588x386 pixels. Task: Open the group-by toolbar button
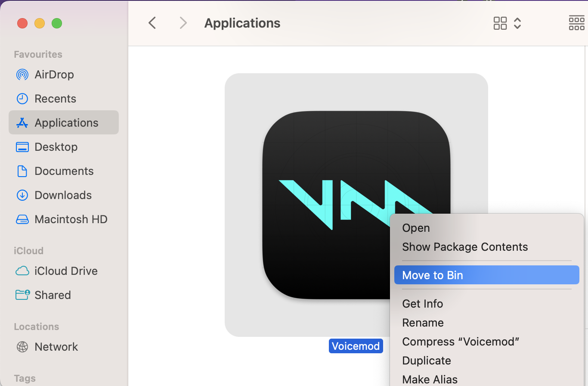pyautogui.click(x=577, y=23)
